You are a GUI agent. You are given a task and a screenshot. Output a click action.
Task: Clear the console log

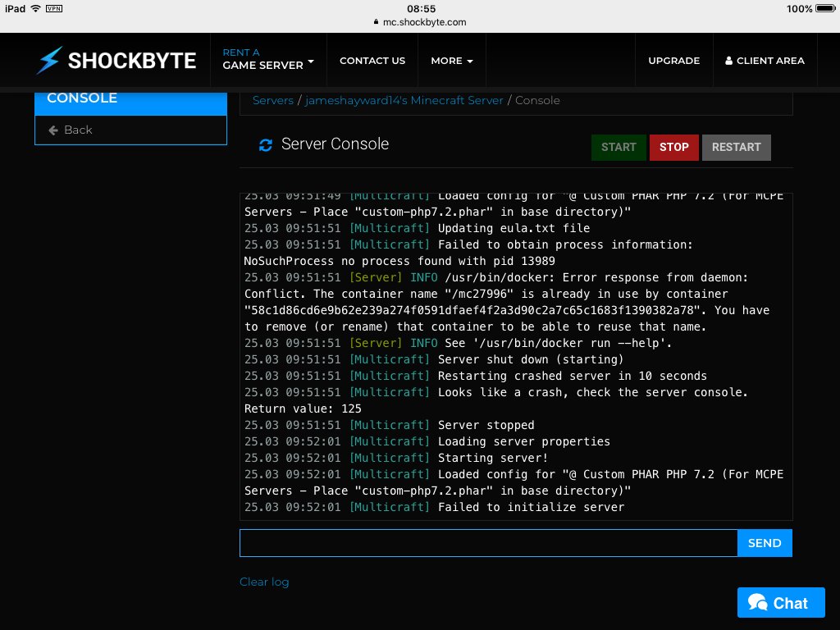(x=264, y=582)
